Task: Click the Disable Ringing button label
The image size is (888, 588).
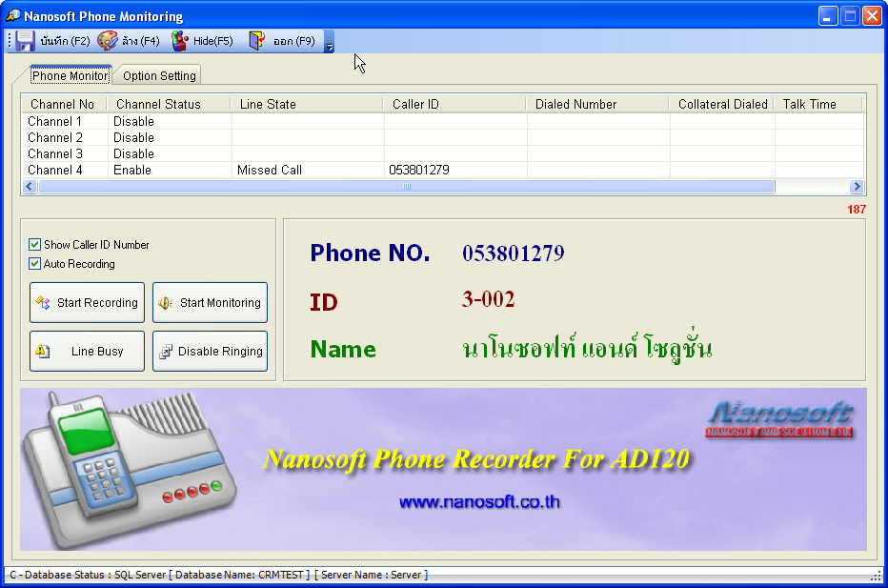Action: [x=220, y=352]
